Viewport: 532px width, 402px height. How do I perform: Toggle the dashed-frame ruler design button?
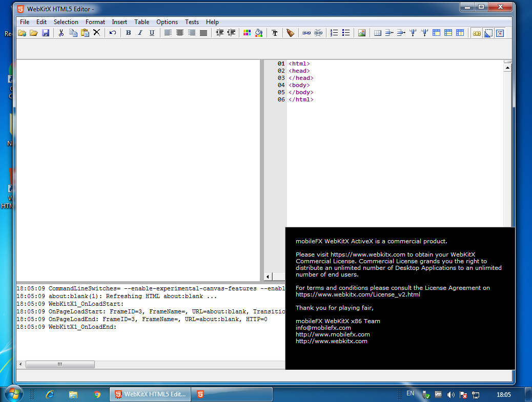(488, 33)
